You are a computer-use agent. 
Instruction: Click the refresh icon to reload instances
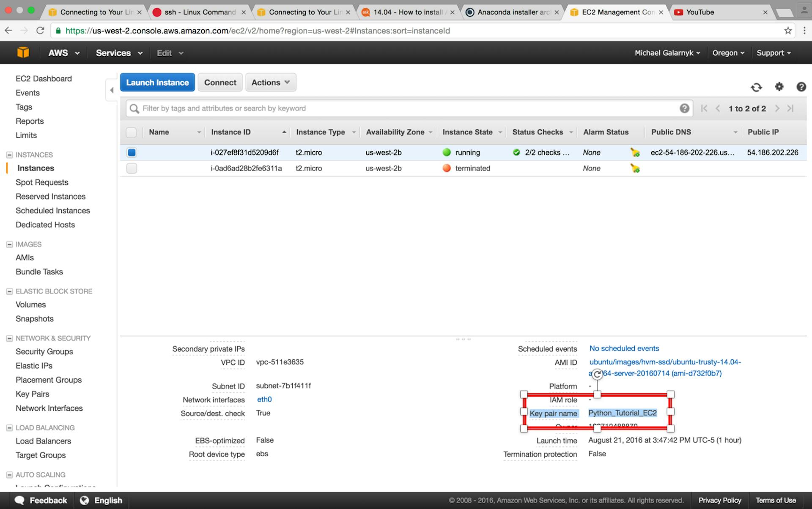[x=757, y=87]
